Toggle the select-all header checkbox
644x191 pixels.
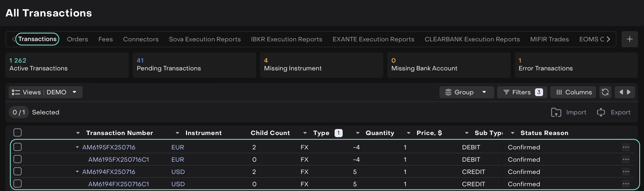coord(18,133)
